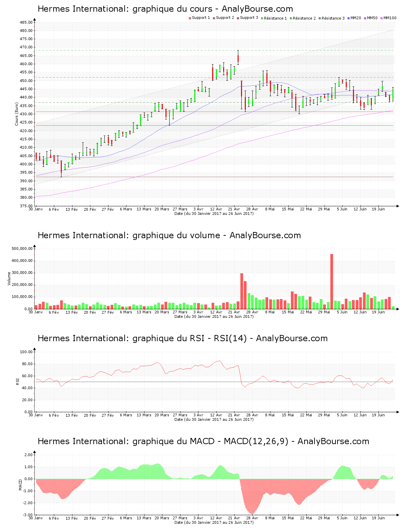Click the 'graphique du MACD - MACD(12,26,9)' title
412x532 pixels.
[203, 441]
